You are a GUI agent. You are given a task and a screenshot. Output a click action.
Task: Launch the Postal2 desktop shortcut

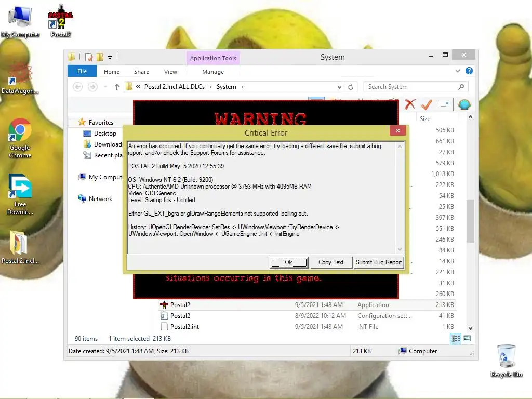tap(60, 21)
